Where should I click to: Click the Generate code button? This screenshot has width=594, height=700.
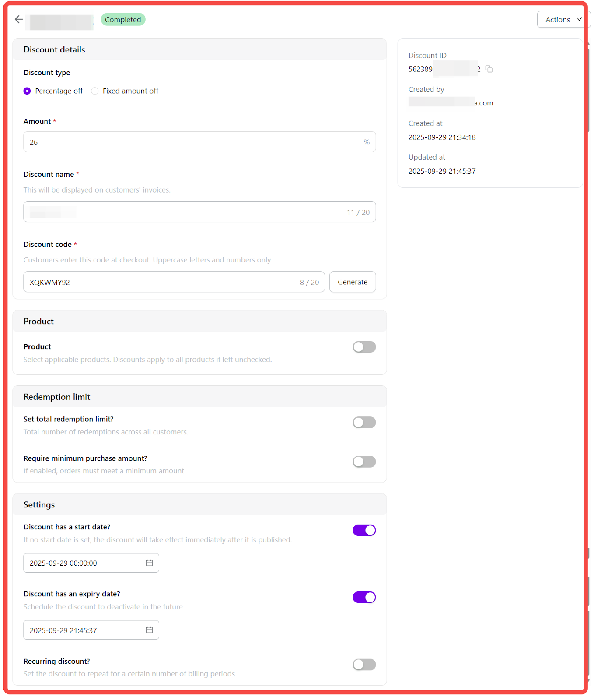click(x=352, y=282)
